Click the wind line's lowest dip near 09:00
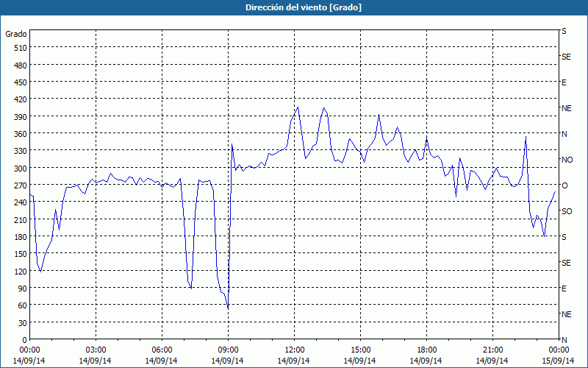The image size is (588, 368). (228, 308)
